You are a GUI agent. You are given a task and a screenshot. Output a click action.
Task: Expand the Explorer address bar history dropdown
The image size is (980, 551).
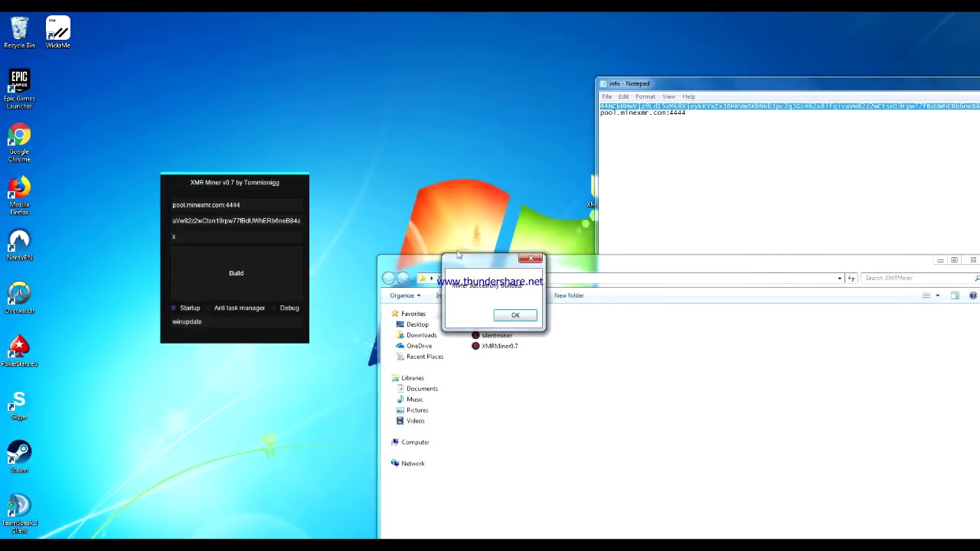[840, 279]
